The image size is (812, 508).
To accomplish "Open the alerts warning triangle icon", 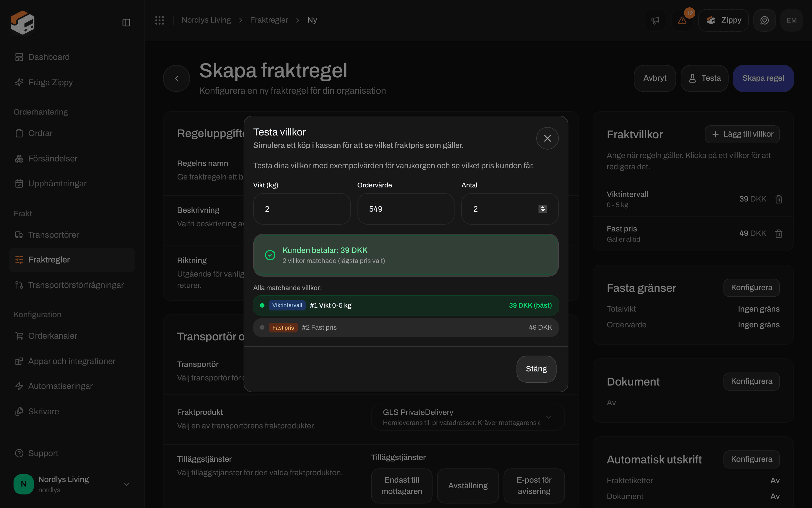I will [x=682, y=20].
